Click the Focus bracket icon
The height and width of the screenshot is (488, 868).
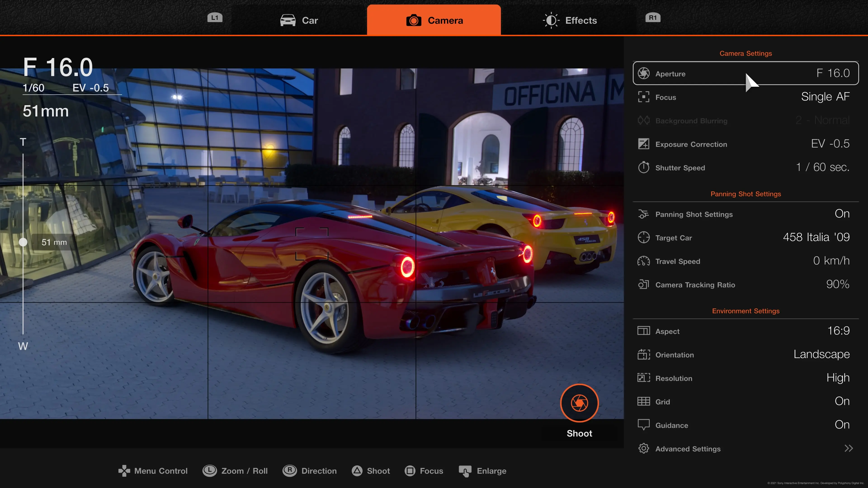[644, 97]
